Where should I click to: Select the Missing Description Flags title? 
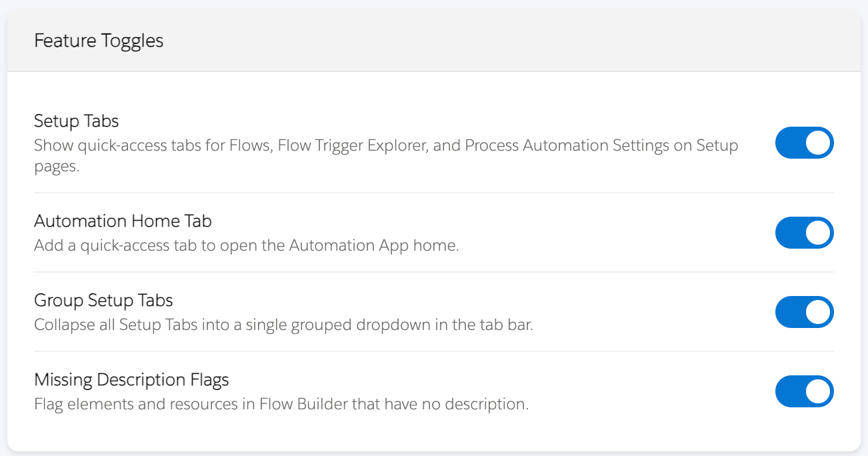pos(131,379)
